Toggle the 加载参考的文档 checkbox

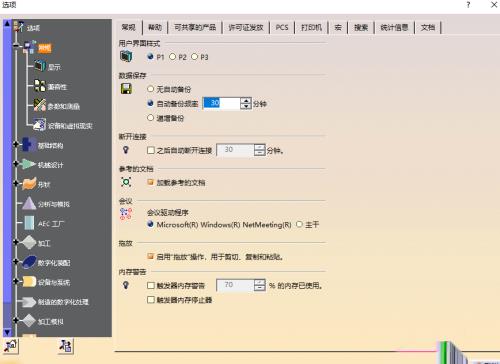151,182
